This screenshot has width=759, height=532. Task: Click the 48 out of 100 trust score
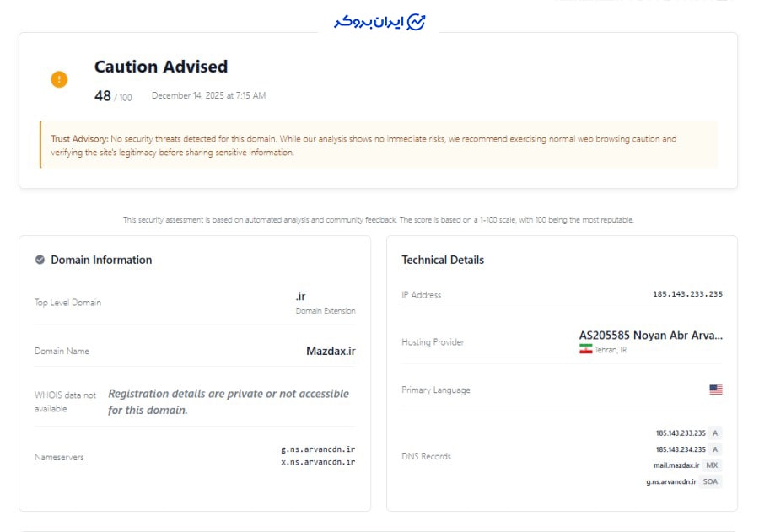[113, 96]
